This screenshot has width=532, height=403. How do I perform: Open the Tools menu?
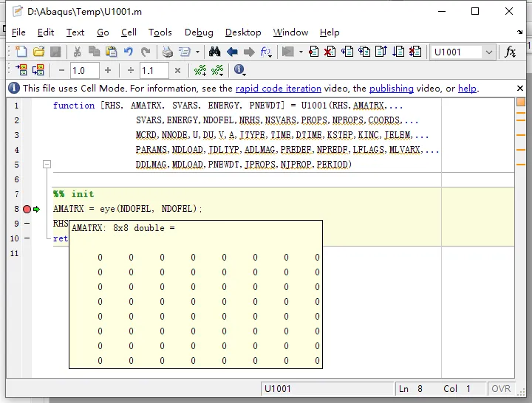pos(160,32)
